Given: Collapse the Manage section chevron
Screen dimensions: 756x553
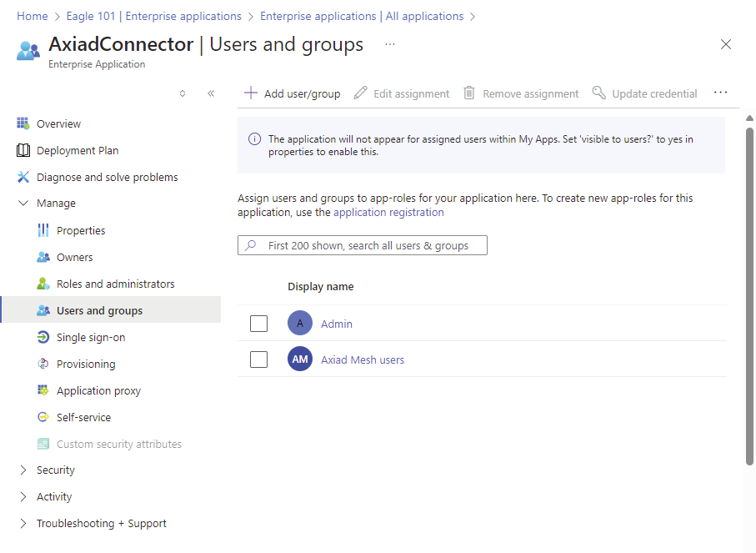Looking at the screenshot, I should pos(23,204).
